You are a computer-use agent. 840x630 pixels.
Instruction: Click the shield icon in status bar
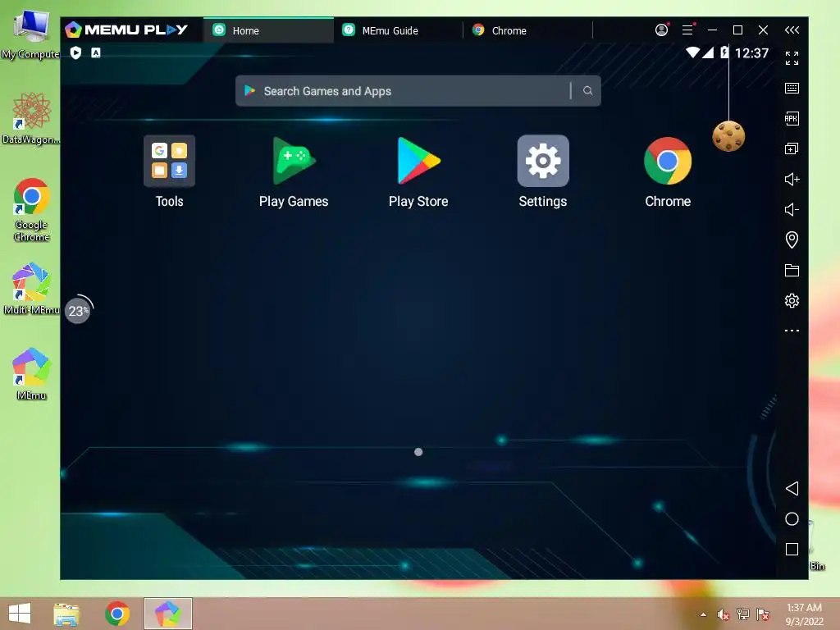(75, 52)
